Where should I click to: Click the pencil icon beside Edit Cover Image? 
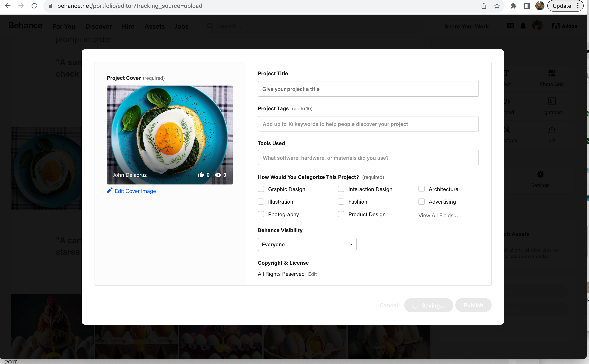coord(110,191)
